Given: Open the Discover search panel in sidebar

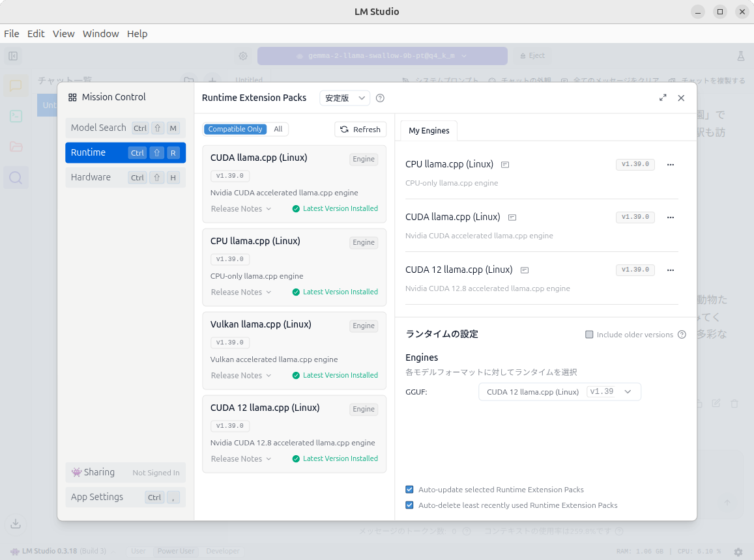Looking at the screenshot, I should tap(15, 176).
